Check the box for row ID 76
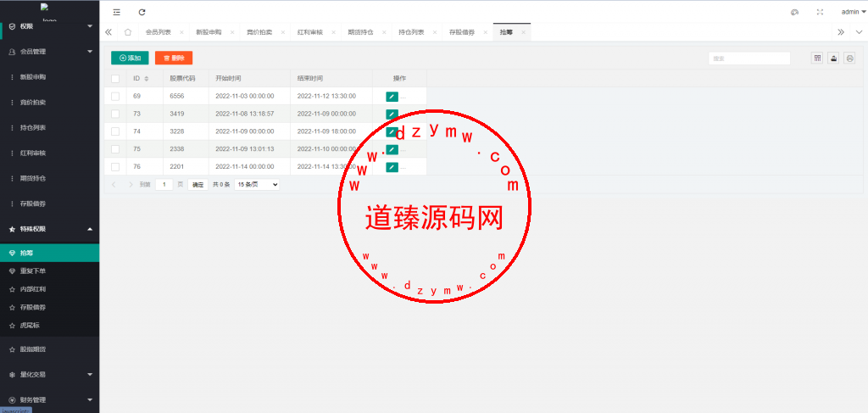Viewport: 868px width, 413px height. 115,166
